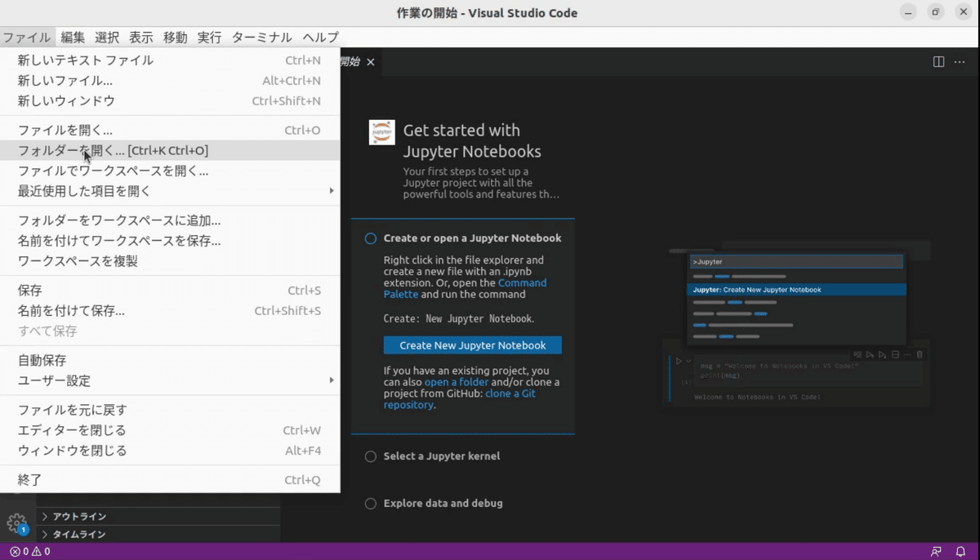Click the split editor icon

938,62
